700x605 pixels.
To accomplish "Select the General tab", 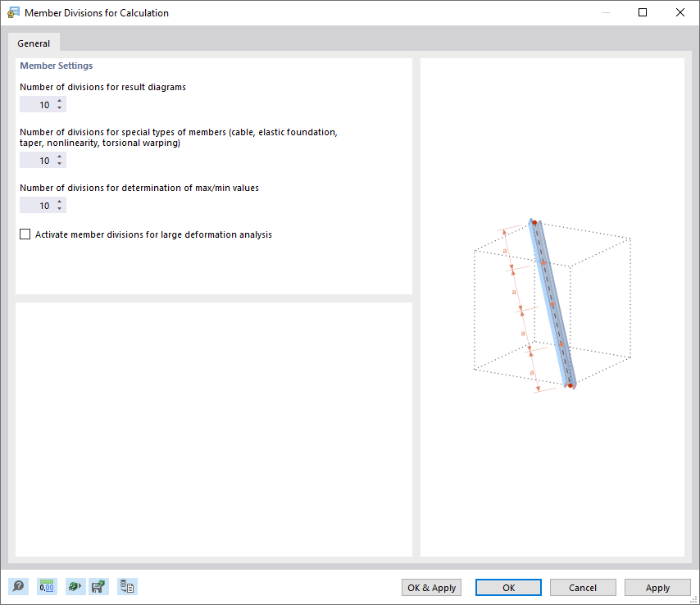I will 34,43.
